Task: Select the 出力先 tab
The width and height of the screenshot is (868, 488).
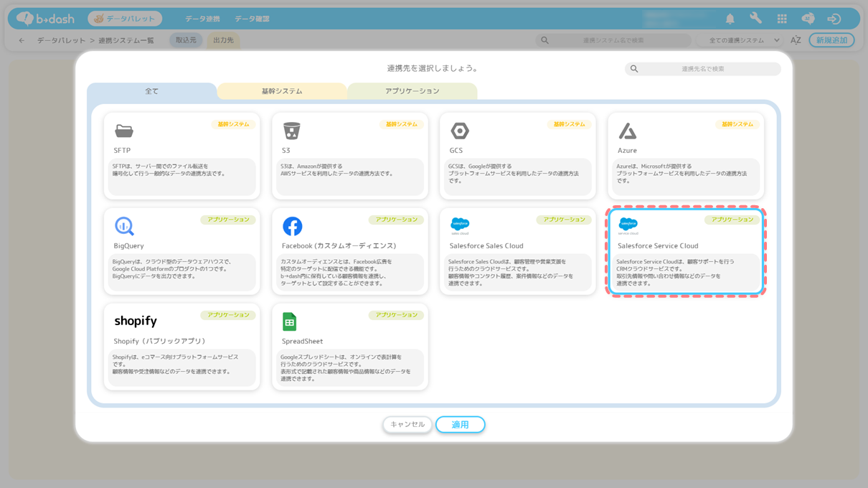Action: pyautogui.click(x=223, y=40)
